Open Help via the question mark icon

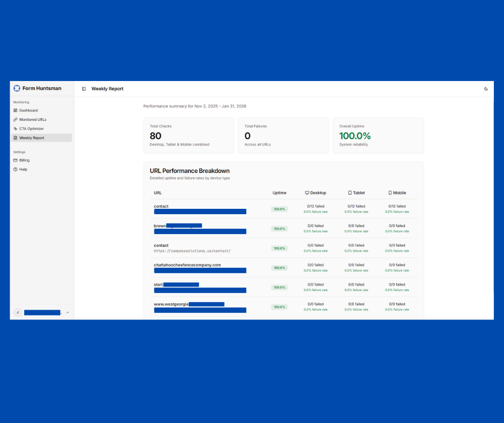pyautogui.click(x=16, y=169)
